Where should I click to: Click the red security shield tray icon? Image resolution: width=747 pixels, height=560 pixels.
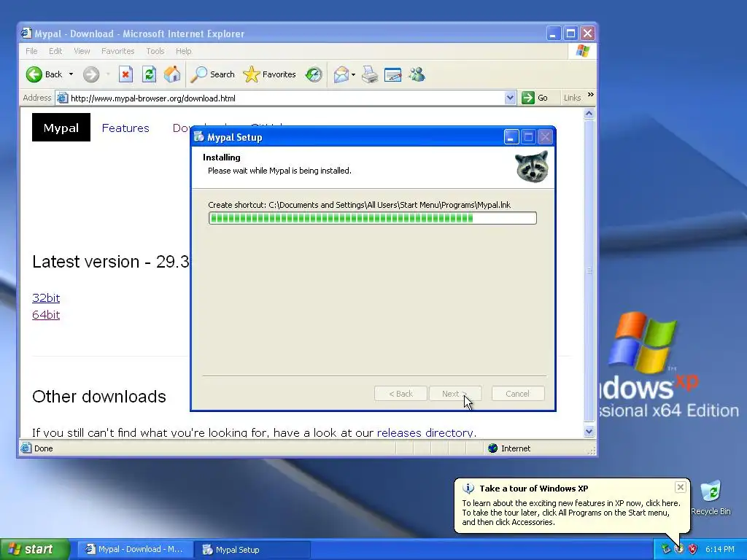click(692, 549)
